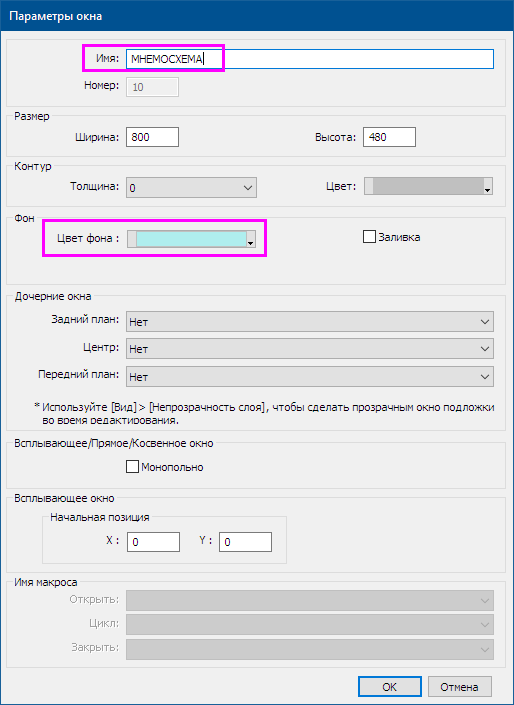Open the Цвет фона background color swatch
The width and height of the screenshot is (514, 705).
pos(191,239)
